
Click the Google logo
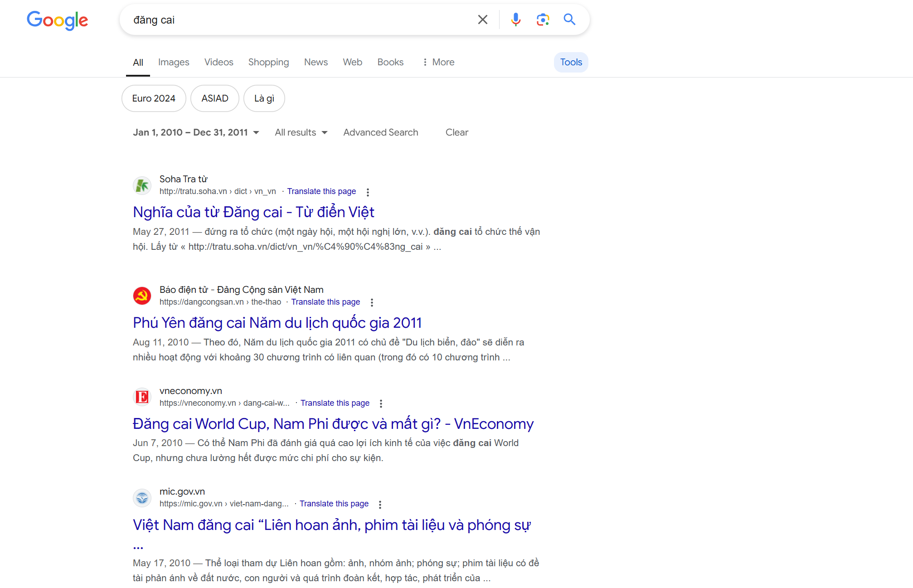coord(58,20)
